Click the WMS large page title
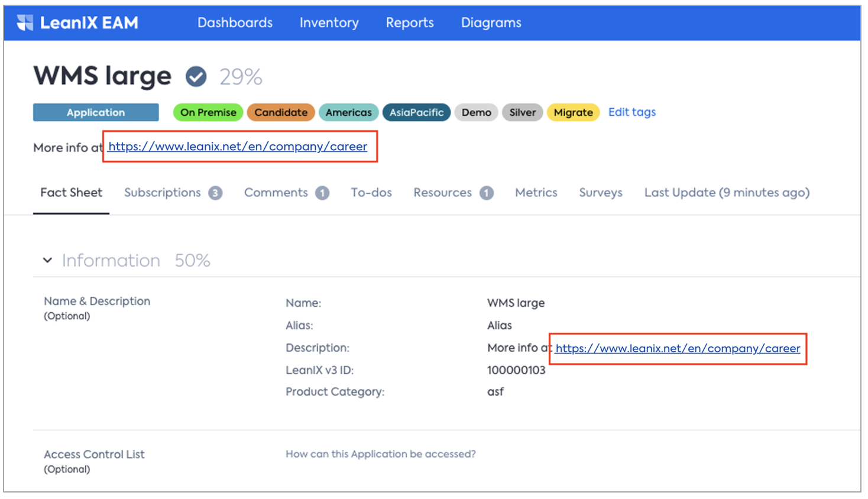The image size is (868, 499). point(102,76)
